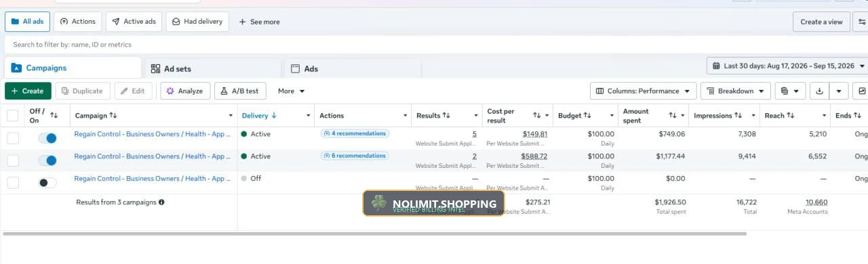The height and width of the screenshot is (264, 868).
Task: Expand the Breakdown dropdown
Action: click(x=735, y=91)
